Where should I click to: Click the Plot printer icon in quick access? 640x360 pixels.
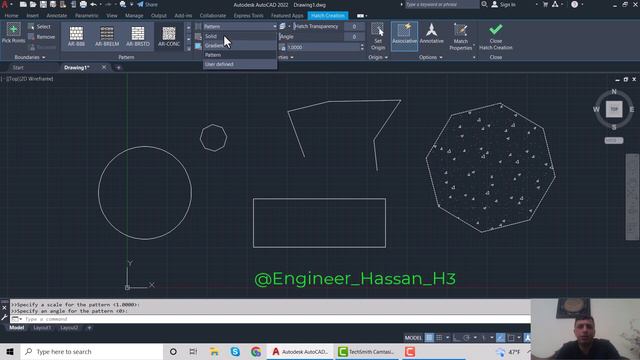click(x=83, y=4)
